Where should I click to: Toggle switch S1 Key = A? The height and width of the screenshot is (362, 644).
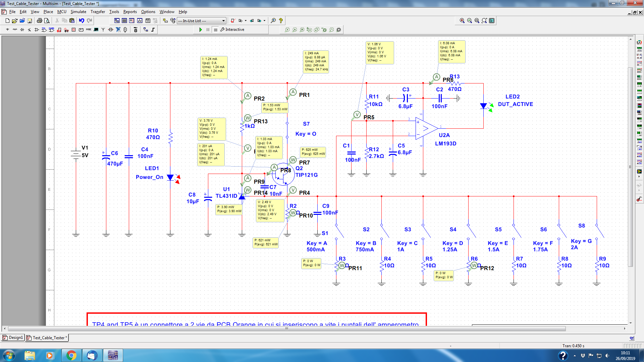click(339, 231)
